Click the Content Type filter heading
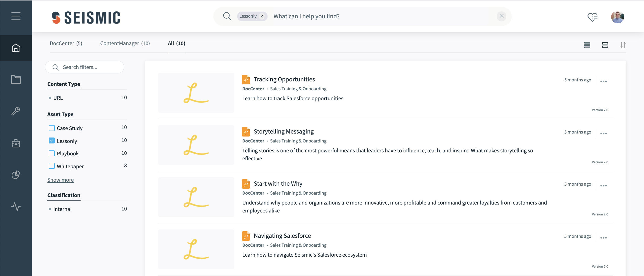 [x=64, y=84]
